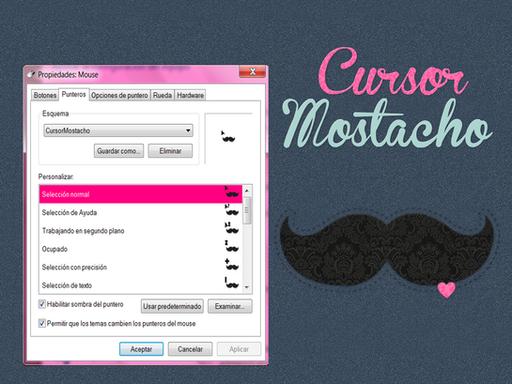Image resolution: width=512 pixels, height=384 pixels.
Task: Switch to the Punteros tab
Action: tap(74, 94)
